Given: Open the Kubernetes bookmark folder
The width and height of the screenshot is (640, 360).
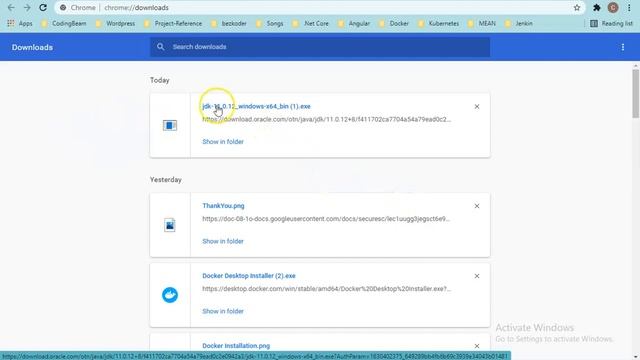Looking at the screenshot, I should click(x=438, y=24).
